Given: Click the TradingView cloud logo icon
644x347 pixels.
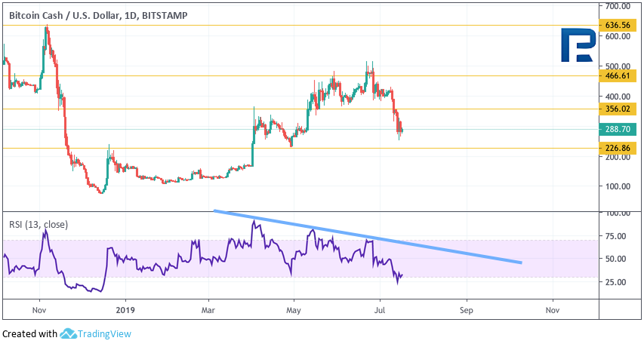Looking at the screenshot, I should pyautogui.click(x=69, y=333).
